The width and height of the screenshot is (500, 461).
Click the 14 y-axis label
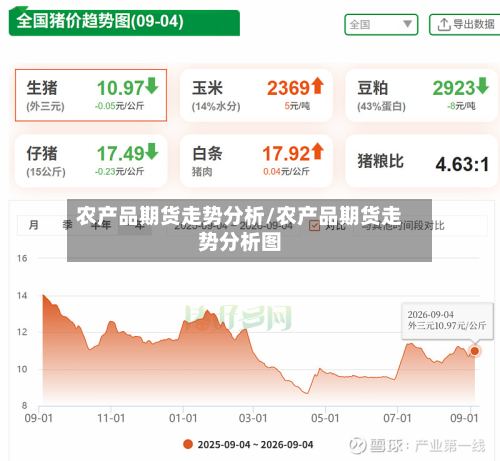(x=22, y=296)
